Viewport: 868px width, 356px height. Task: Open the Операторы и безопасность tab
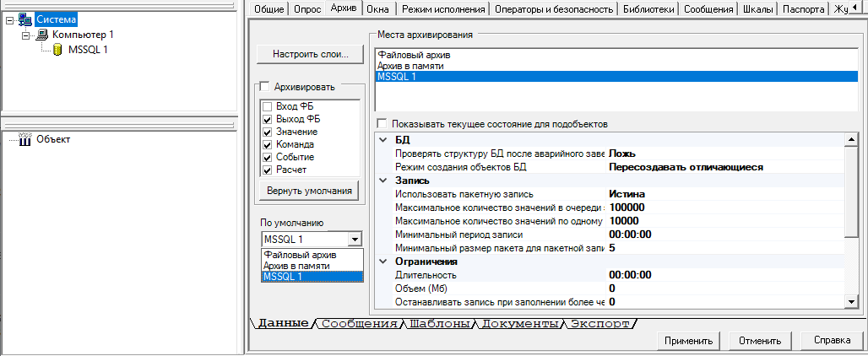(554, 8)
